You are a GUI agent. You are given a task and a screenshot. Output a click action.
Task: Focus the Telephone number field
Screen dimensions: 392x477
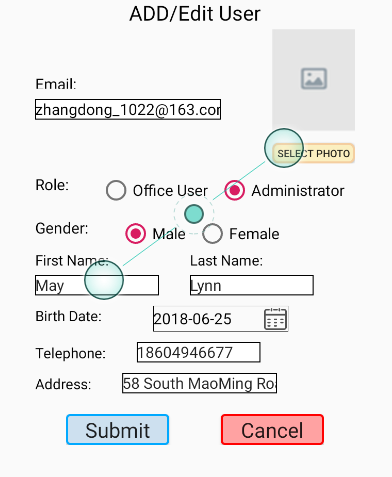199,352
